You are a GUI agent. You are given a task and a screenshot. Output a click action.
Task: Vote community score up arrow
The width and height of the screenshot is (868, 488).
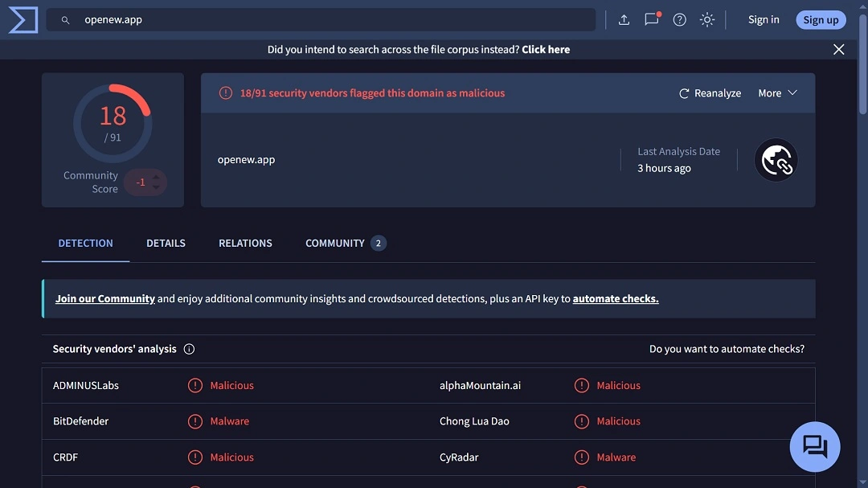pyautogui.click(x=156, y=177)
